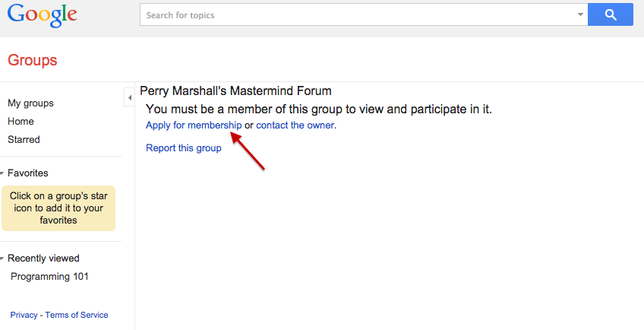Click the contact the owner link
The height and width of the screenshot is (330, 644).
[x=295, y=125]
